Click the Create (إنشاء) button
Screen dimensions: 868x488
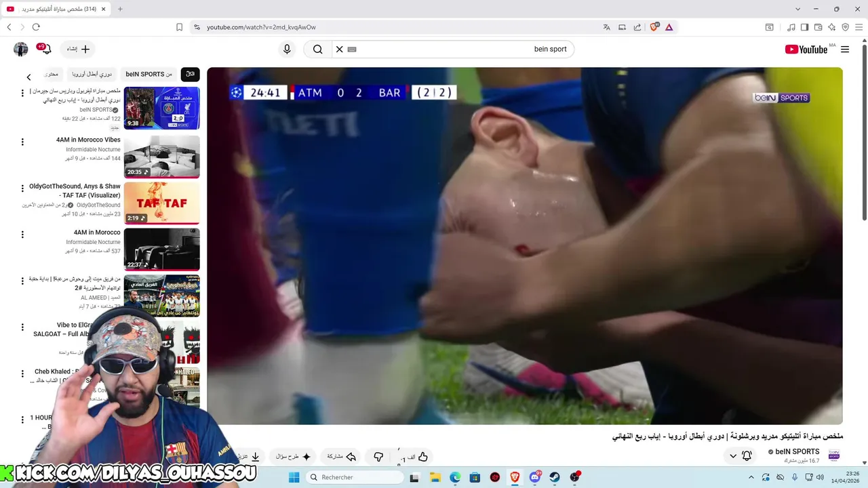point(78,49)
